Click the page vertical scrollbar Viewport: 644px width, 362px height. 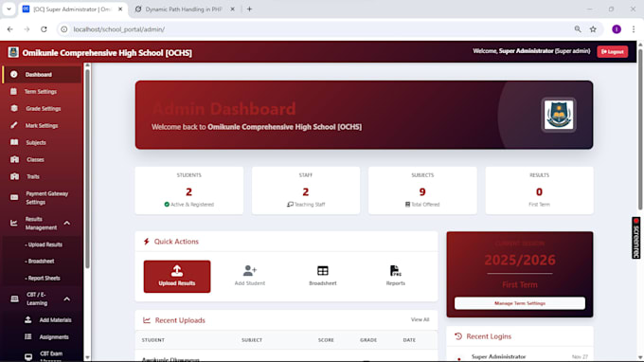[640, 130]
